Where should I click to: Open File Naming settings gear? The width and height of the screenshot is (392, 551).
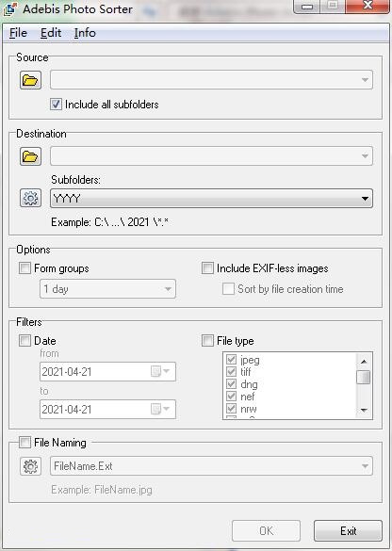click(x=30, y=466)
